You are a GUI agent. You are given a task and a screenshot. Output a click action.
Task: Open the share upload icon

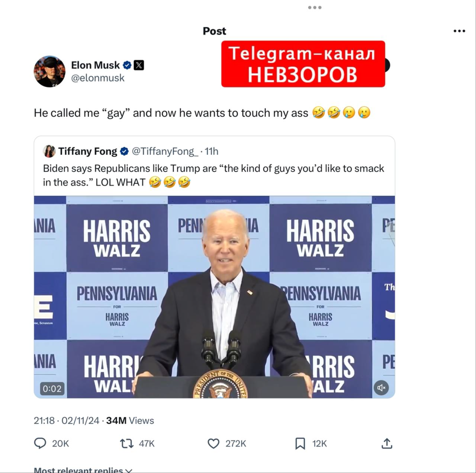pyautogui.click(x=387, y=443)
